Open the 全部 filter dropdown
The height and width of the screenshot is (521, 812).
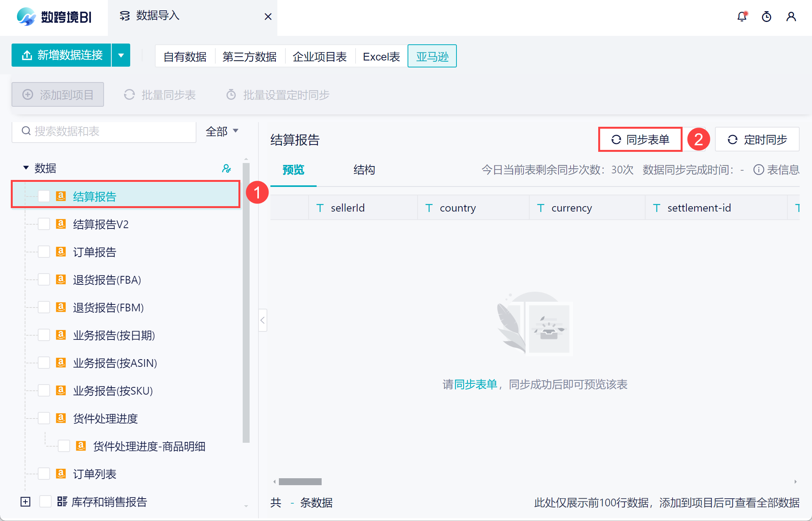tap(222, 131)
